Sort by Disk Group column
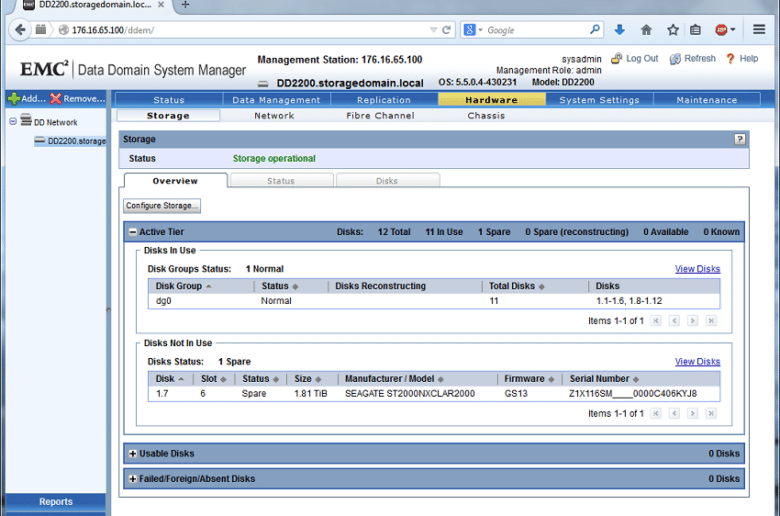 (183, 286)
